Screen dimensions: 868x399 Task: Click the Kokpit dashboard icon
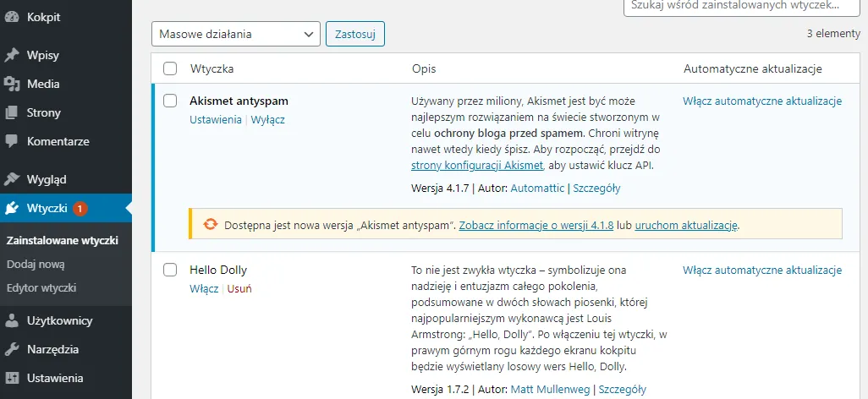coord(12,17)
